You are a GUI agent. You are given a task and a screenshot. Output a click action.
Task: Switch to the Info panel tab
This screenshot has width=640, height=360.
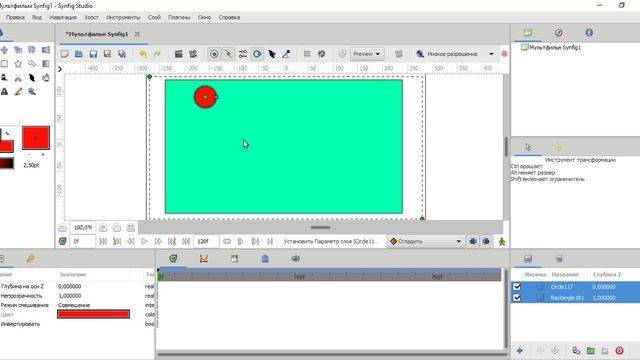[589, 33]
